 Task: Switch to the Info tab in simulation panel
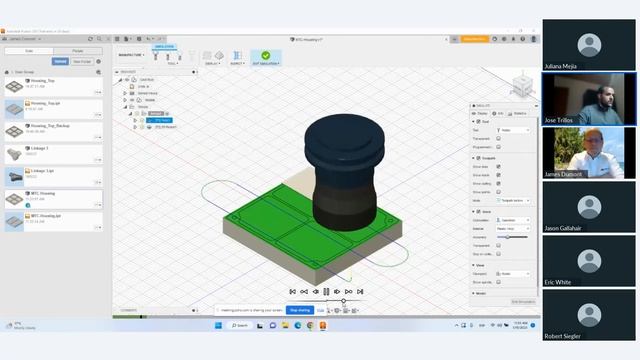tap(498, 113)
